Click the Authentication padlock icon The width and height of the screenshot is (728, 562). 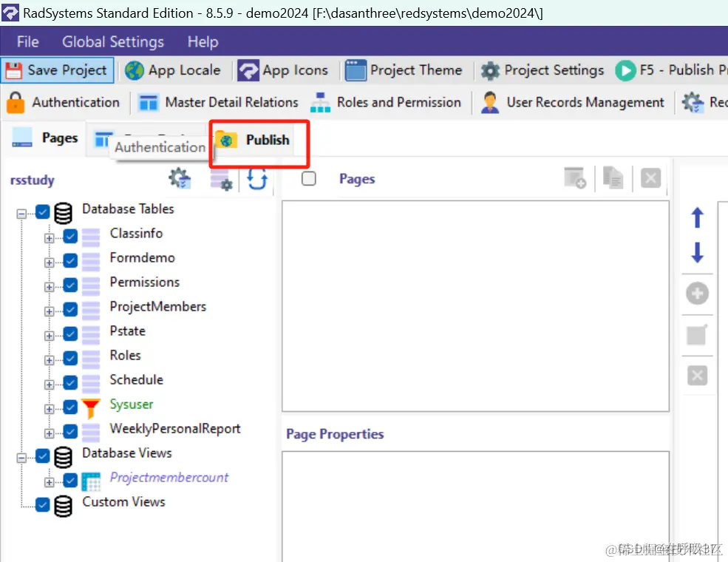(16, 103)
